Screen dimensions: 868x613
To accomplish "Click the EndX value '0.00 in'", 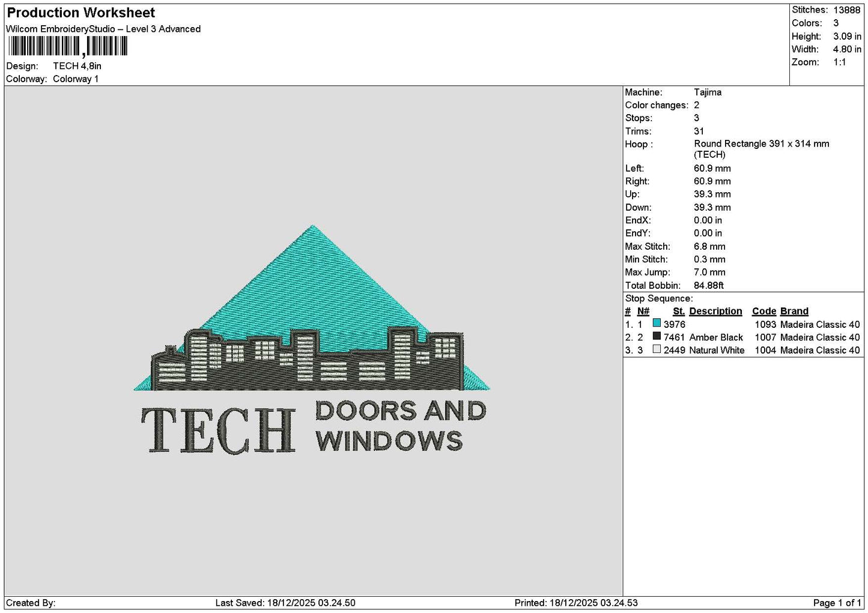I will click(708, 220).
